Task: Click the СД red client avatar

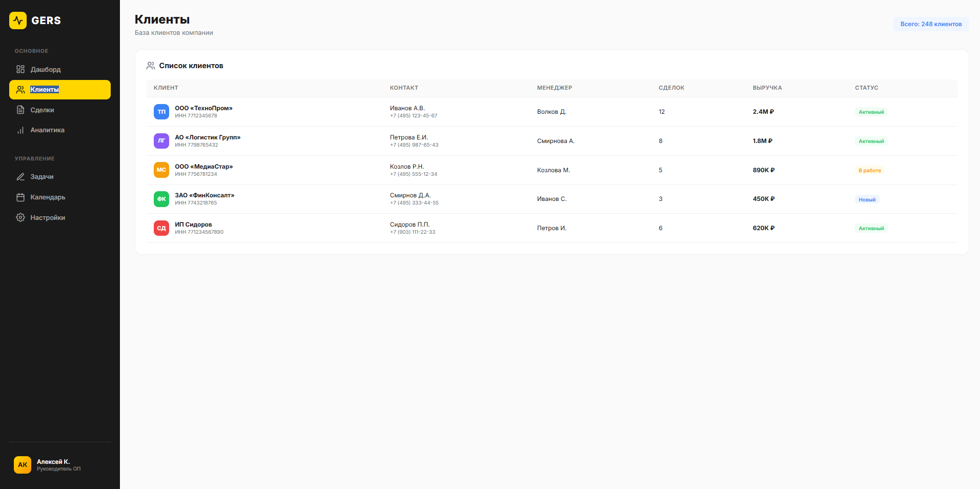Action: pos(161,228)
